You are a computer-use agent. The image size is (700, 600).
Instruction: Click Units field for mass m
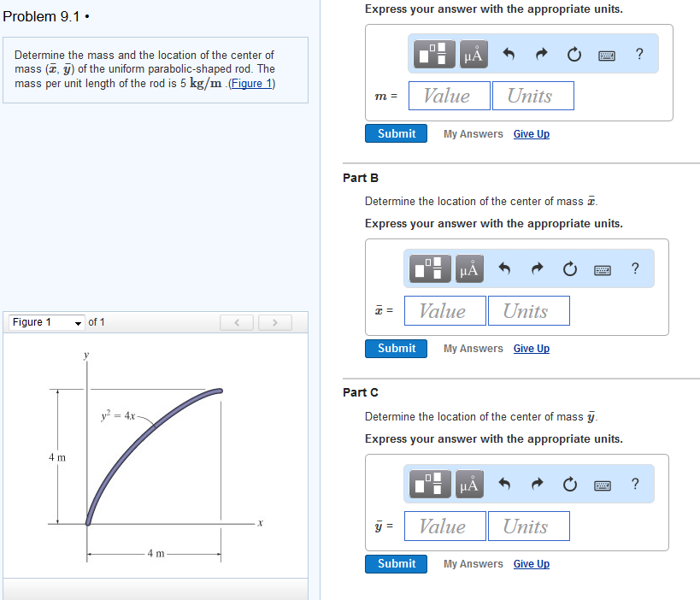coord(533,96)
